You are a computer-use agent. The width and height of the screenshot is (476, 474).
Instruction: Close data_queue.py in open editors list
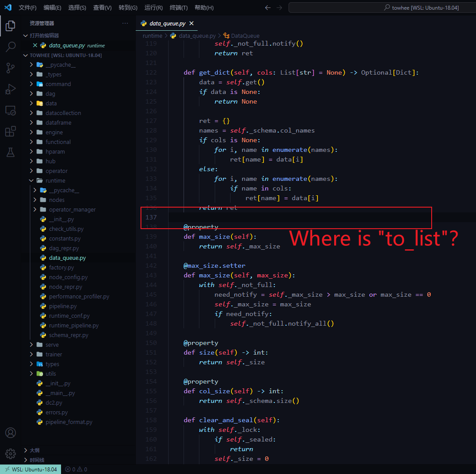pyautogui.click(x=35, y=45)
